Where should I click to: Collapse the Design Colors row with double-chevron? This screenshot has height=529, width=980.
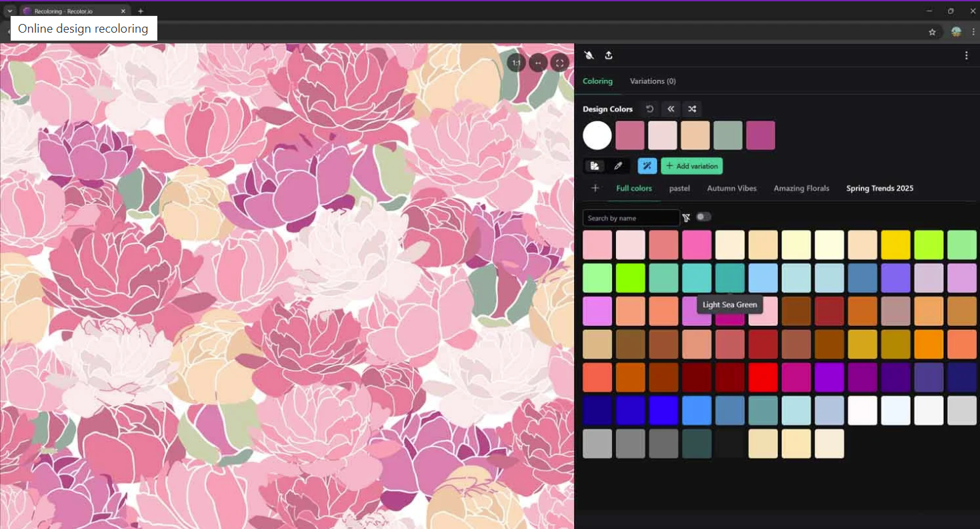pos(671,109)
